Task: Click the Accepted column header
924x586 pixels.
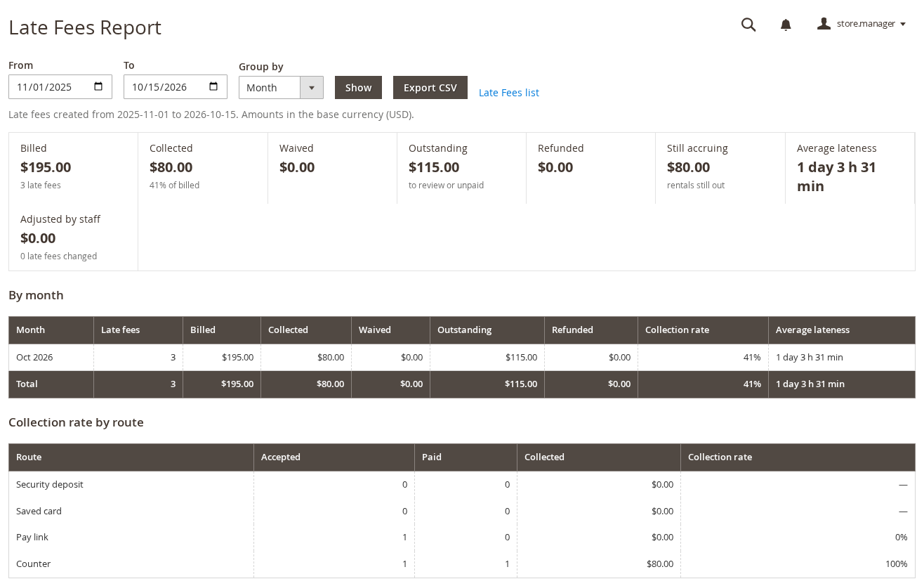Action: coord(334,457)
